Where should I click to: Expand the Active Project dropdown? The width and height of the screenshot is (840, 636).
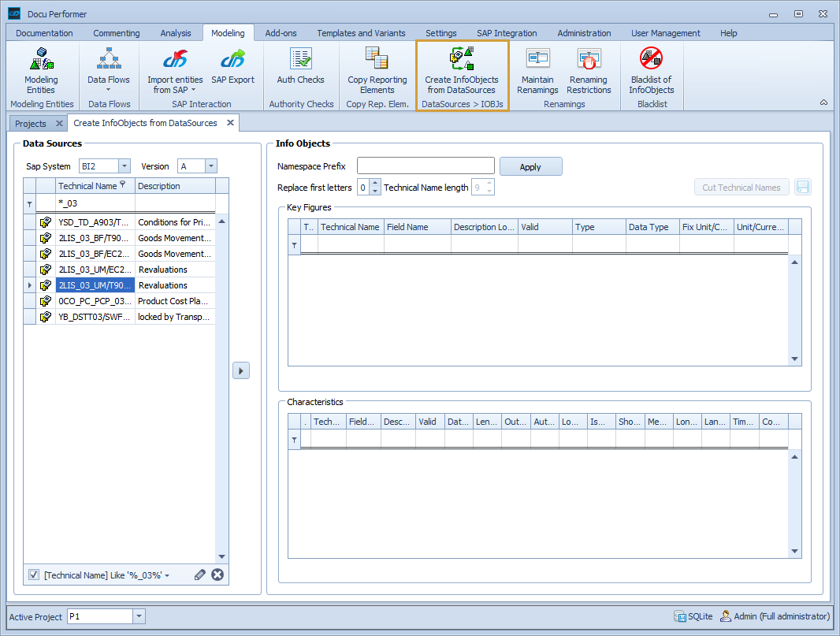(x=139, y=616)
